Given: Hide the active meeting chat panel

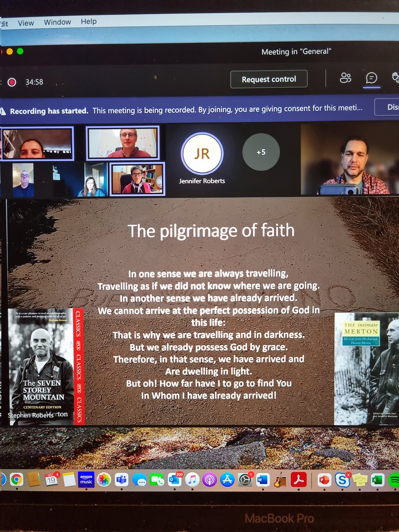Looking at the screenshot, I should pos(372,78).
